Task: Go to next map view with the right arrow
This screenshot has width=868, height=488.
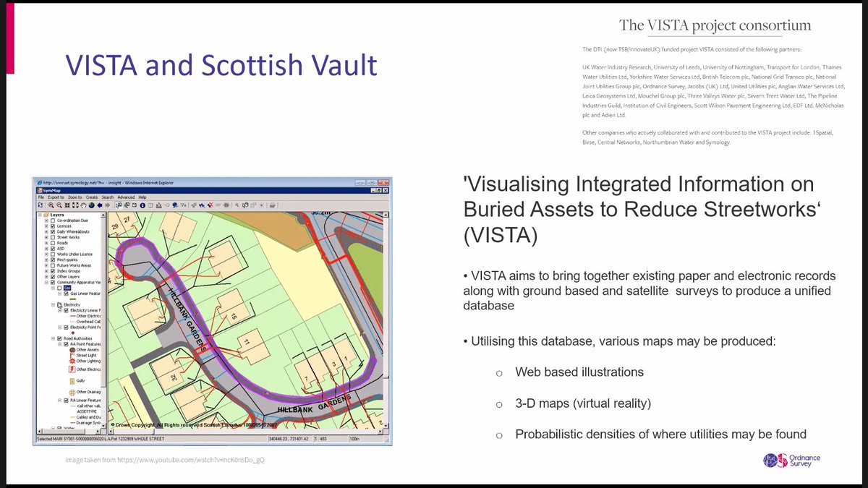Action: click(108, 205)
